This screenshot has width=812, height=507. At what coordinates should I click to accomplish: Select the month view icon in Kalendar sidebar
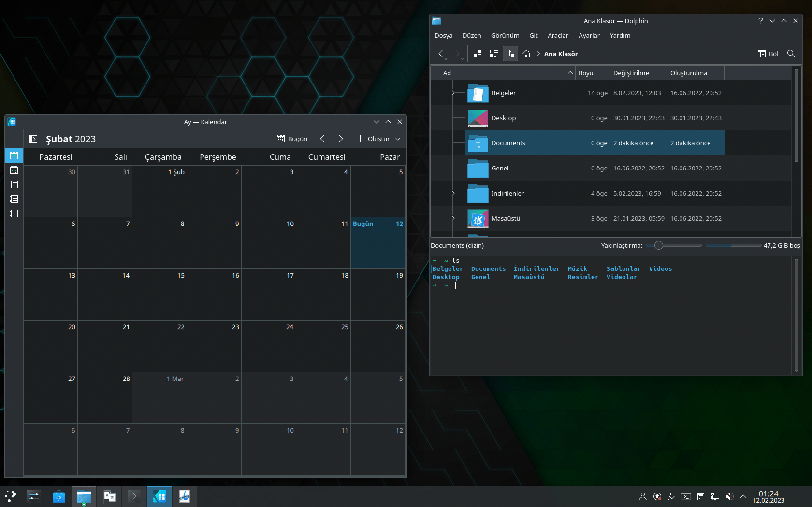click(x=14, y=155)
